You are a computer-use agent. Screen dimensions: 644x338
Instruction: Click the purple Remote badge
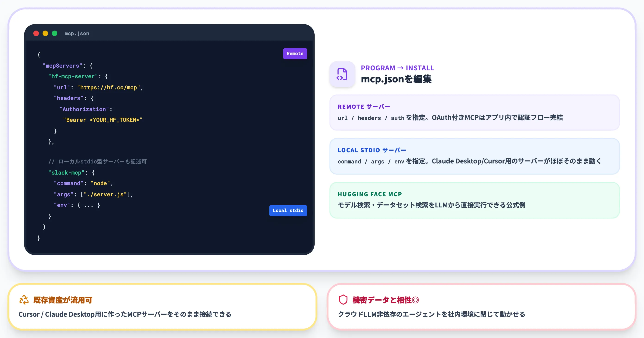coord(295,53)
